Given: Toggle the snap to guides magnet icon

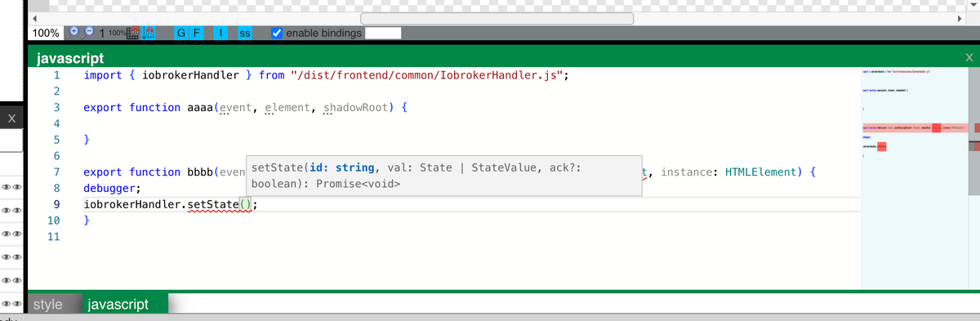Looking at the screenshot, I should (149, 33).
